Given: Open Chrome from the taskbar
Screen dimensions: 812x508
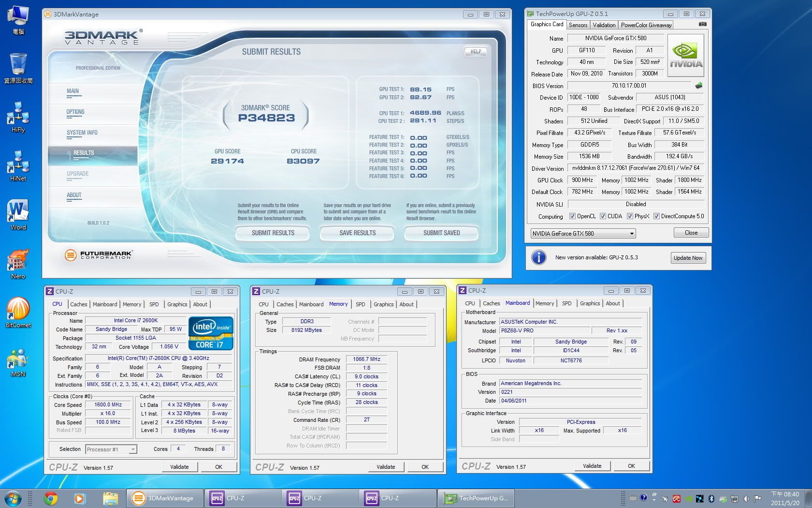Looking at the screenshot, I should 50,498.
